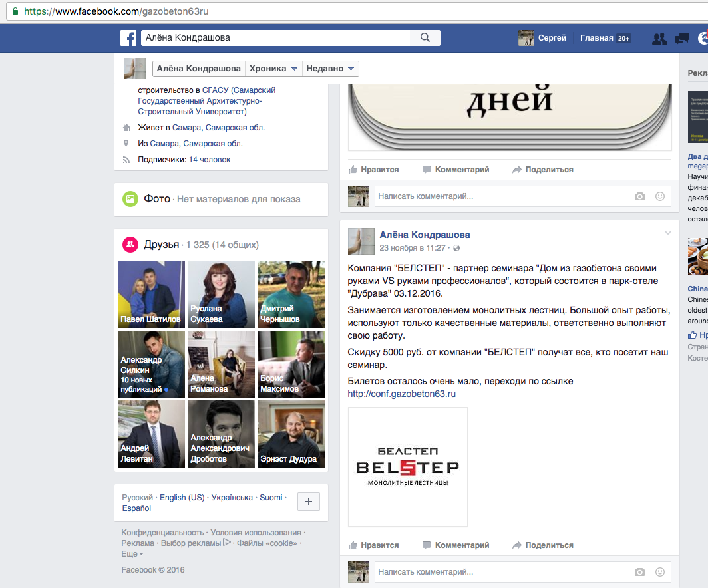
Task: Open Павел Шатилов friend thumbnail
Action: click(151, 294)
